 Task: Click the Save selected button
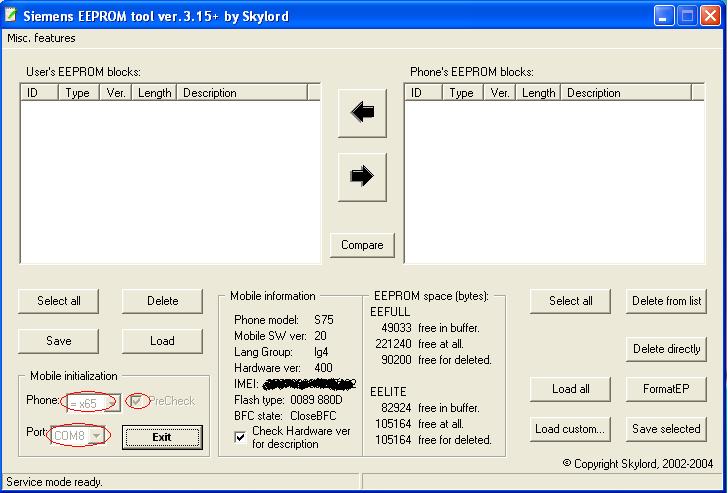[666, 429]
